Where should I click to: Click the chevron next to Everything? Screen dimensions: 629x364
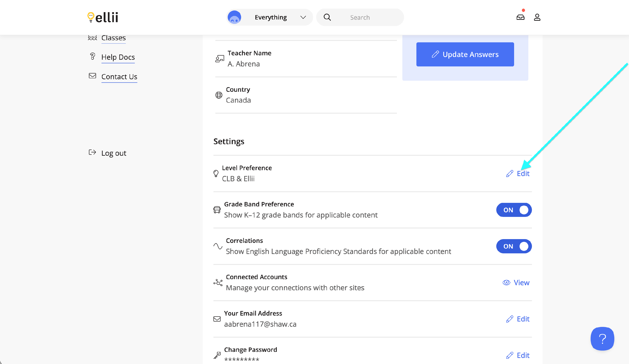click(303, 17)
